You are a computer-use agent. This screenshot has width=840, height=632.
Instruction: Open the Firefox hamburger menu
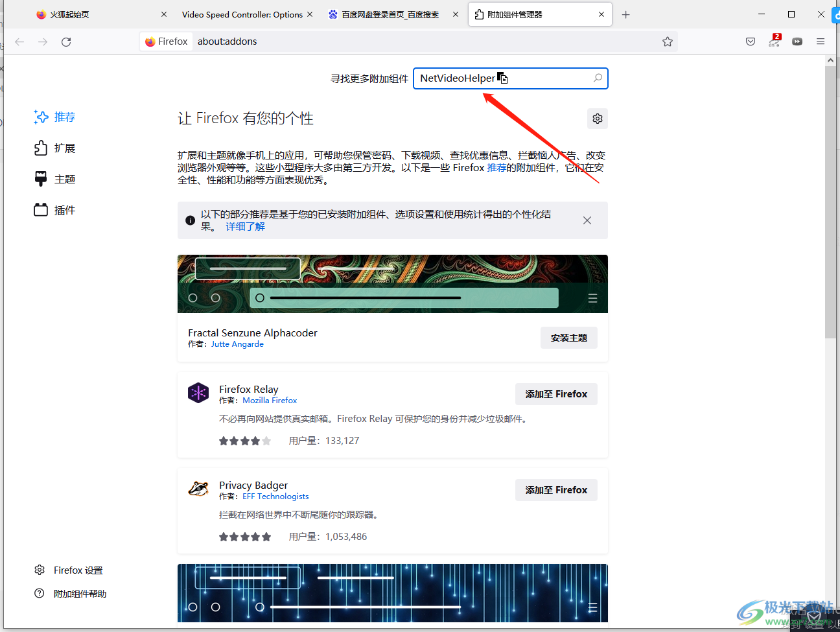click(x=821, y=41)
